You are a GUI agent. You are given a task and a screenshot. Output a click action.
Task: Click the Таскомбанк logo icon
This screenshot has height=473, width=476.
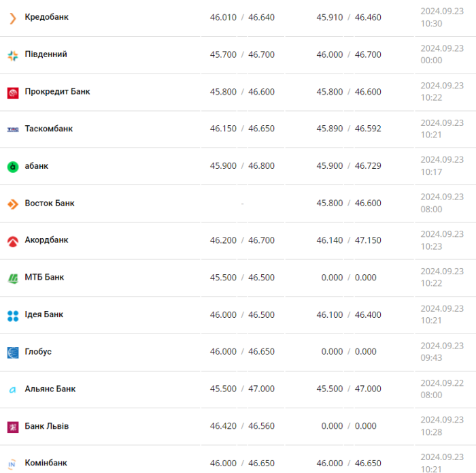pyautogui.click(x=12, y=129)
